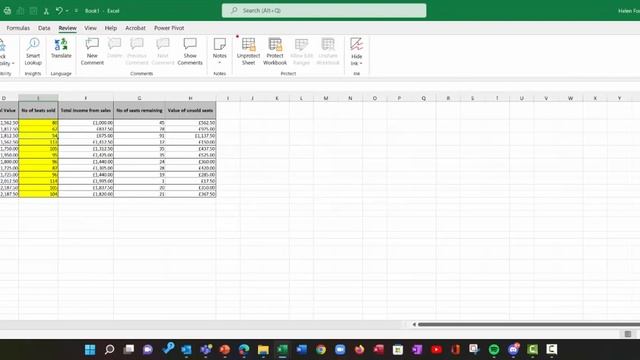The height and width of the screenshot is (360, 640).
Task: Click the Excel taskbar icon
Action: [x=282, y=349]
